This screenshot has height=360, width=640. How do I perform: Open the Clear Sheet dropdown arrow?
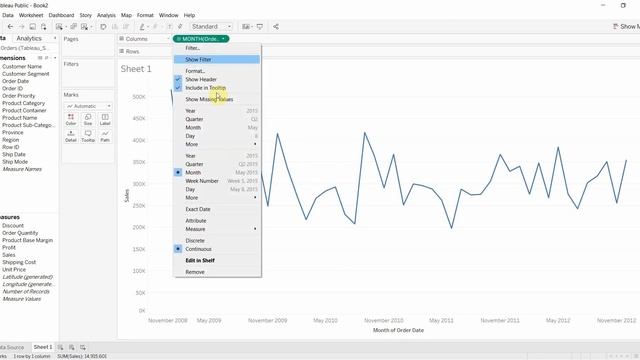(91, 27)
